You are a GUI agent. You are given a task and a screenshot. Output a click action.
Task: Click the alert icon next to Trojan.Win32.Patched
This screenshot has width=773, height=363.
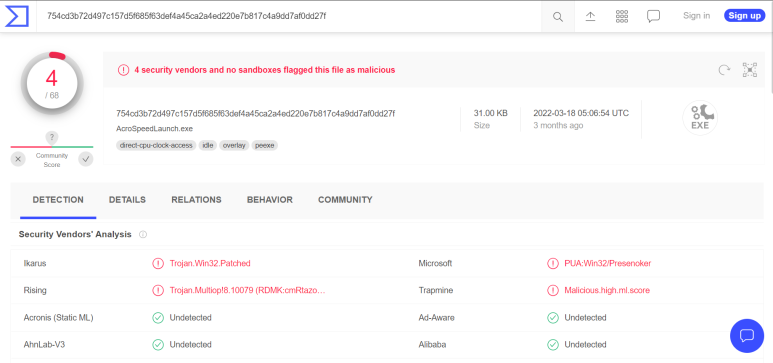coord(158,263)
